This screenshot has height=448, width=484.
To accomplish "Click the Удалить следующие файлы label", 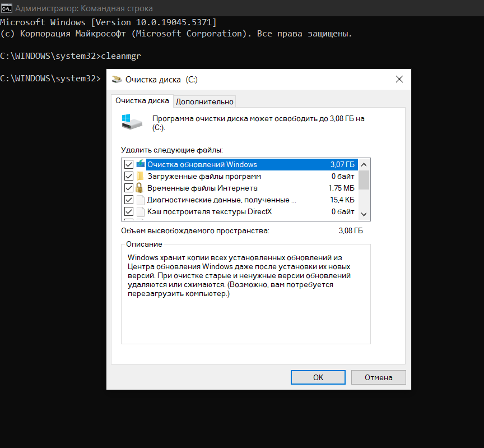I will coord(172,150).
